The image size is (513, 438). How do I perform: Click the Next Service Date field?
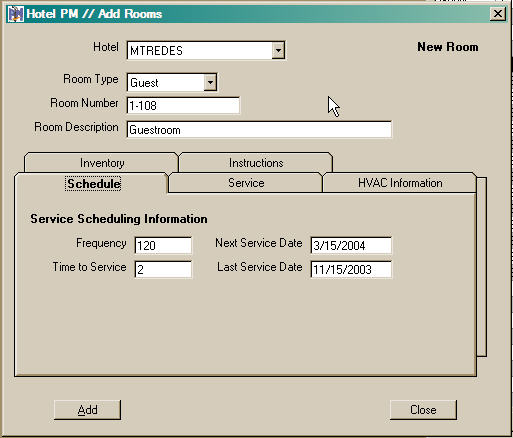tap(351, 246)
